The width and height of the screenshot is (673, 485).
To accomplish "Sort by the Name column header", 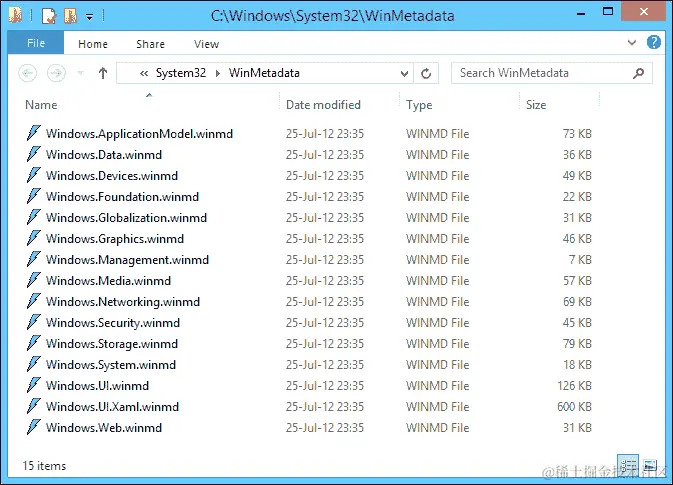I will (41, 105).
